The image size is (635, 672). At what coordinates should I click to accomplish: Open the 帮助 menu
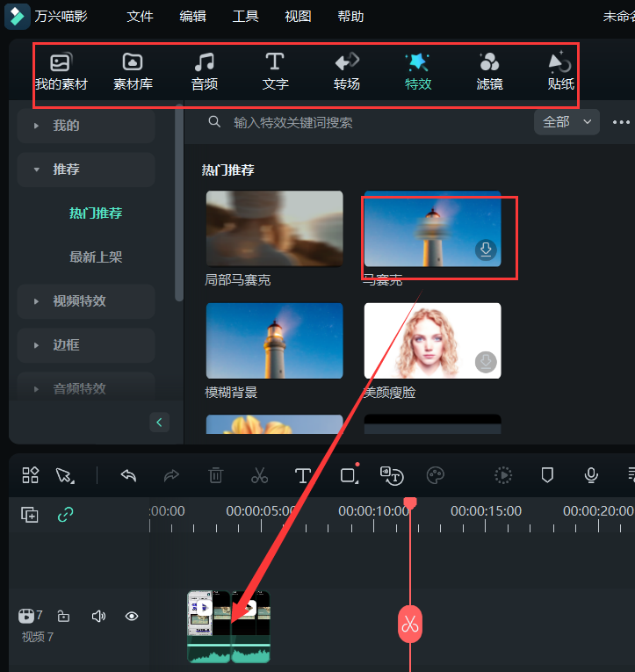point(350,17)
